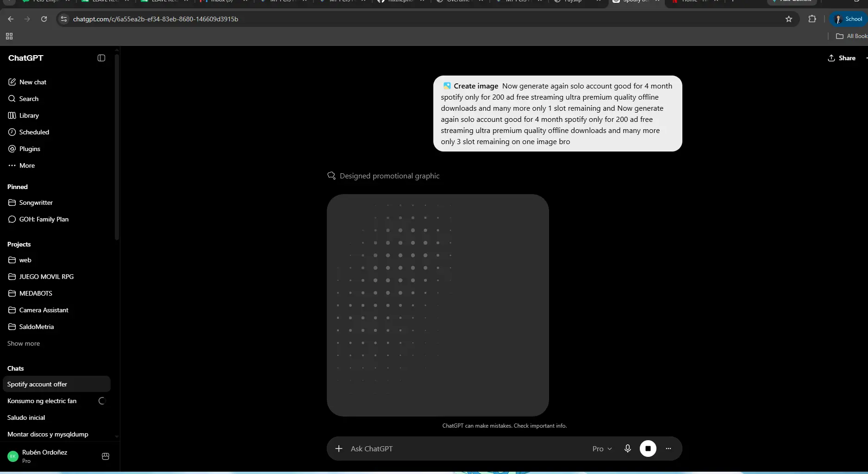This screenshot has width=868, height=474.
Task: Open Chrome apps grid shortcut
Action: coord(9,36)
